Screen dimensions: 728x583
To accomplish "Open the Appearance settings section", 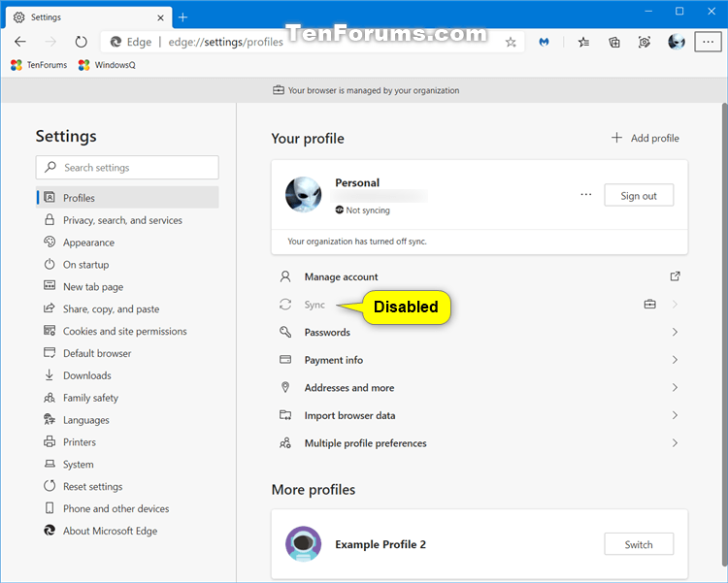I will pos(88,243).
